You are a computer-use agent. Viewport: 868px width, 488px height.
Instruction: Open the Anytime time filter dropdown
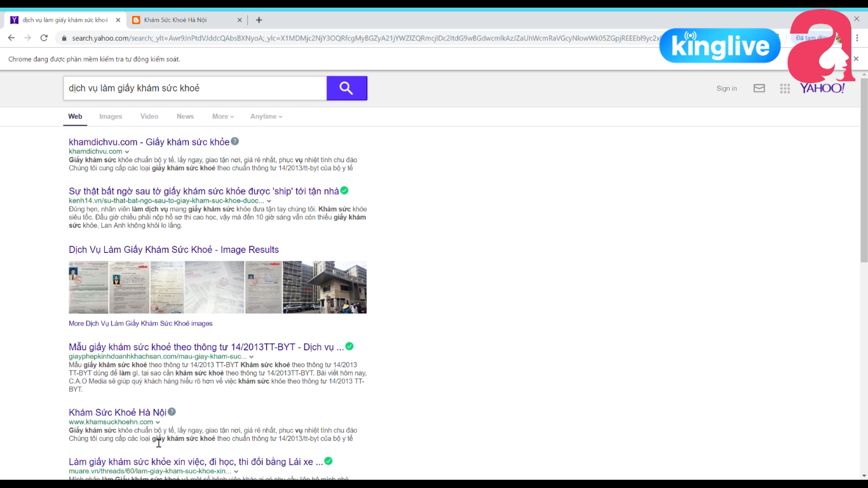point(266,116)
